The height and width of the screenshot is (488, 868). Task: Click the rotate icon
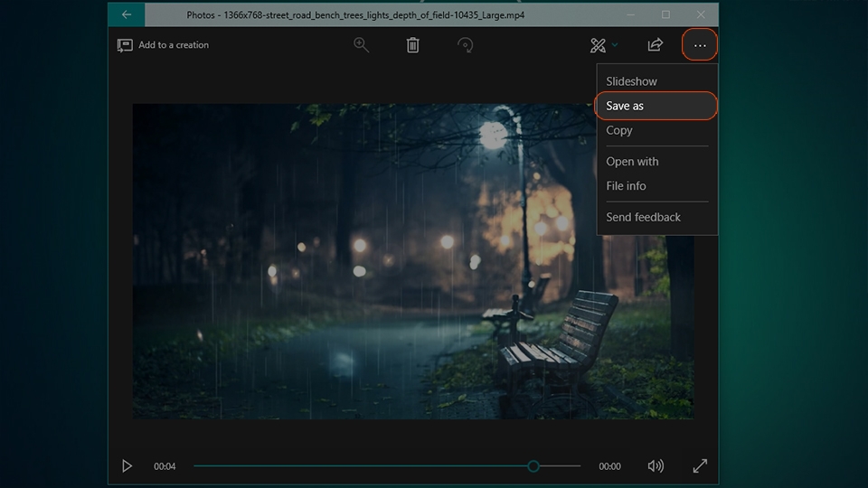click(465, 45)
